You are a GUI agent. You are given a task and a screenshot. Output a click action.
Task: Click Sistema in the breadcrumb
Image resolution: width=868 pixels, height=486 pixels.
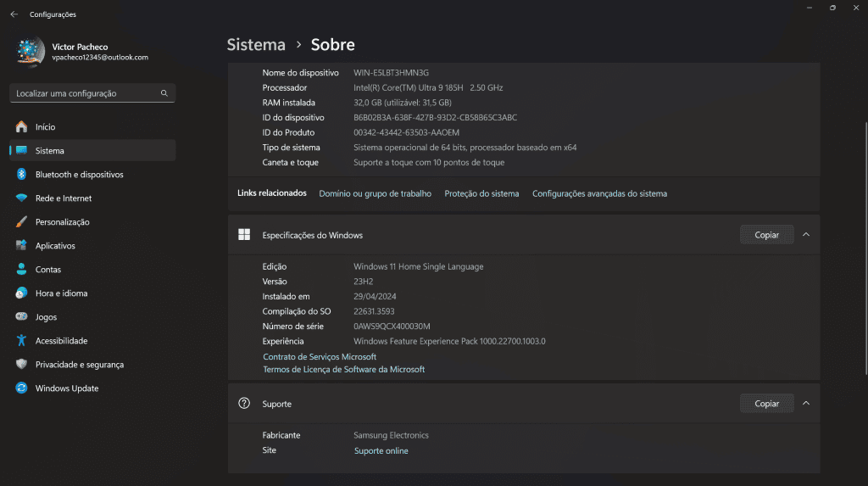(x=256, y=44)
